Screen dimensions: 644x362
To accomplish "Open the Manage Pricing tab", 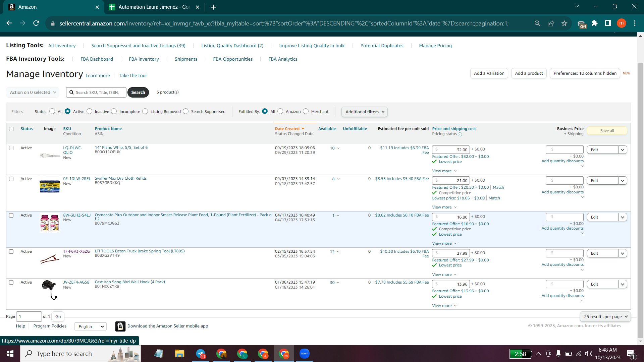I will (435, 46).
